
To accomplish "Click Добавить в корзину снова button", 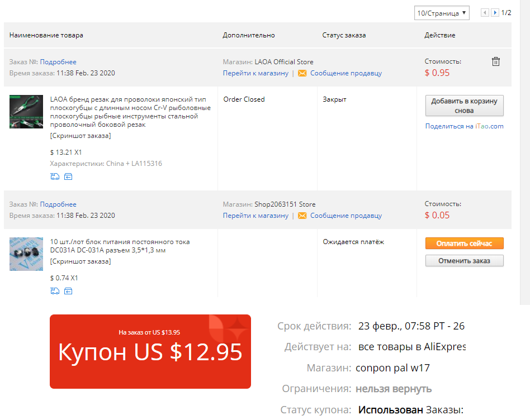I will (x=464, y=106).
